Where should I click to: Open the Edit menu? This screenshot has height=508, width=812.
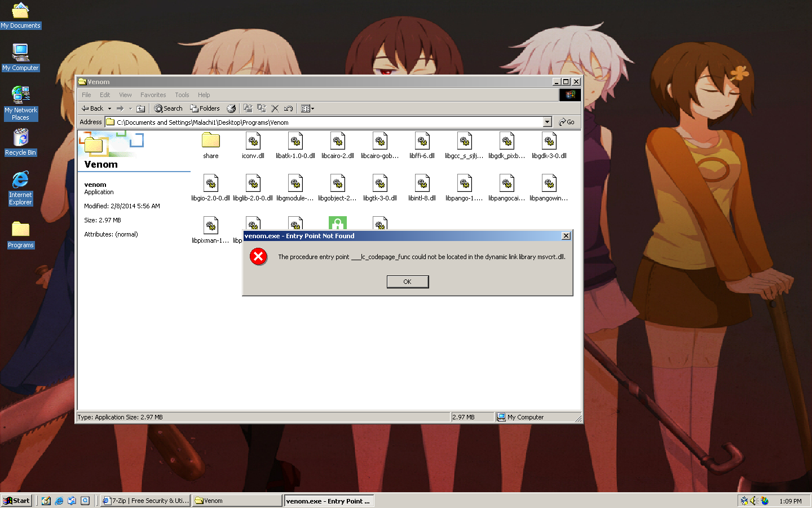pyautogui.click(x=105, y=95)
